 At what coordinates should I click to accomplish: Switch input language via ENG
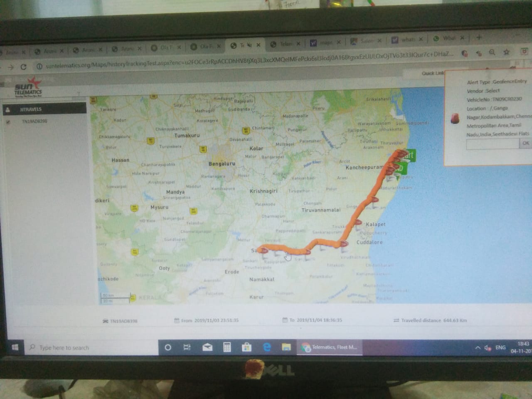click(x=500, y=347)
